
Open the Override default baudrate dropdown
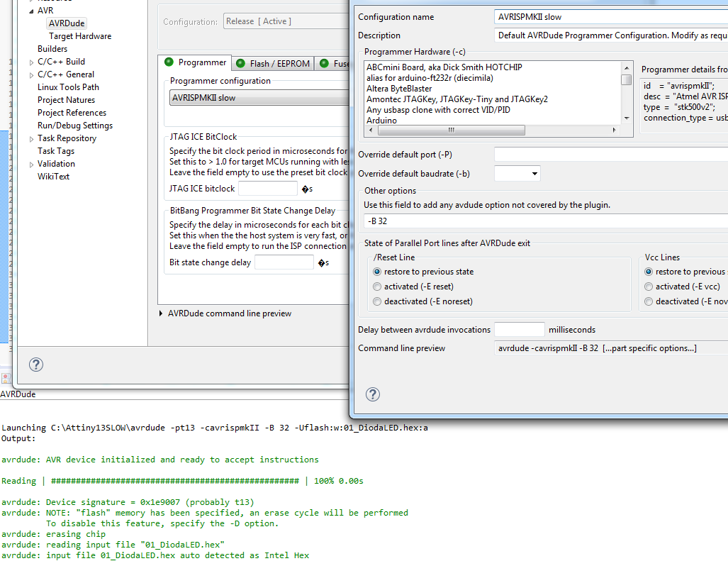(x=534, y=174)
